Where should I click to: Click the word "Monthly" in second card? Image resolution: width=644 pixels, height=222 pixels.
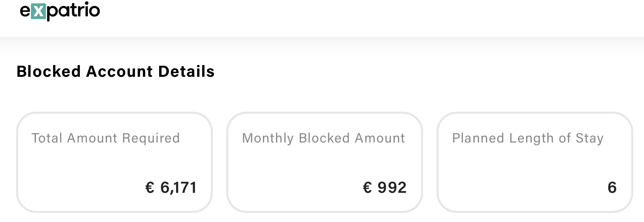coord(268,138)
